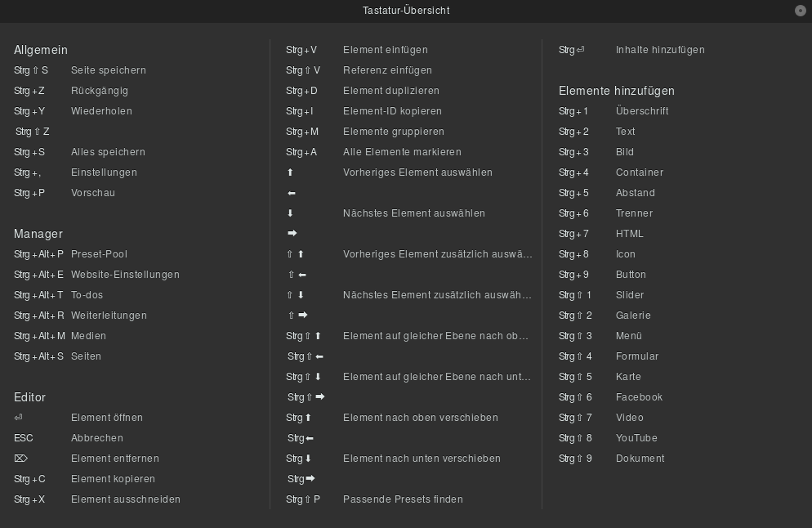The image size is (812, 528).
Task: Click the 'Elemente hinzufügen' section heading
Action: tap(617, 92)
